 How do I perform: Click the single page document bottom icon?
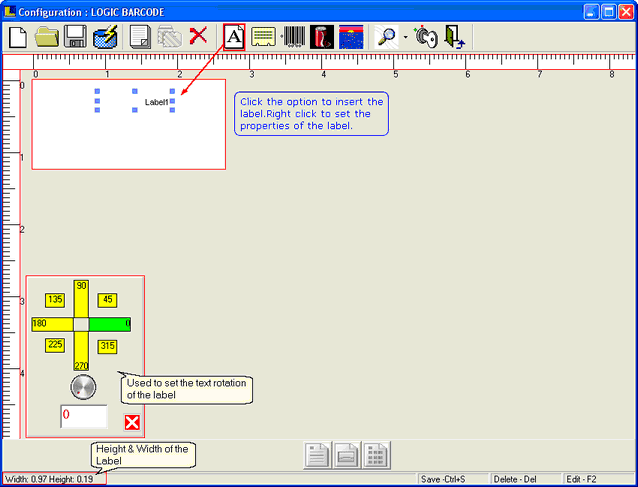(317, 455)
